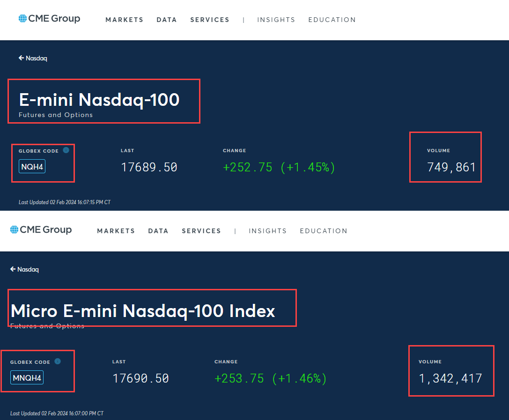Go back via Nasdaq arrow above Micro E-mini
The height and width of the screenshot is (420, 509).
(24, 269)
